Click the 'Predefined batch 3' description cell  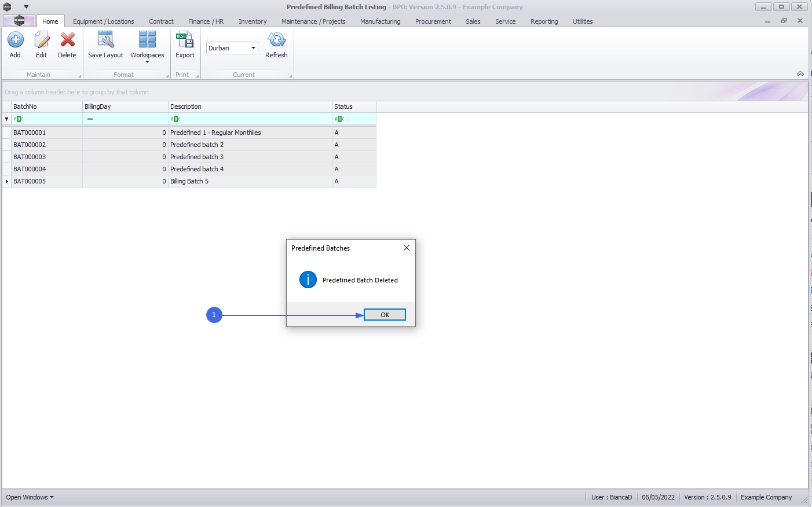click(250, 157)
